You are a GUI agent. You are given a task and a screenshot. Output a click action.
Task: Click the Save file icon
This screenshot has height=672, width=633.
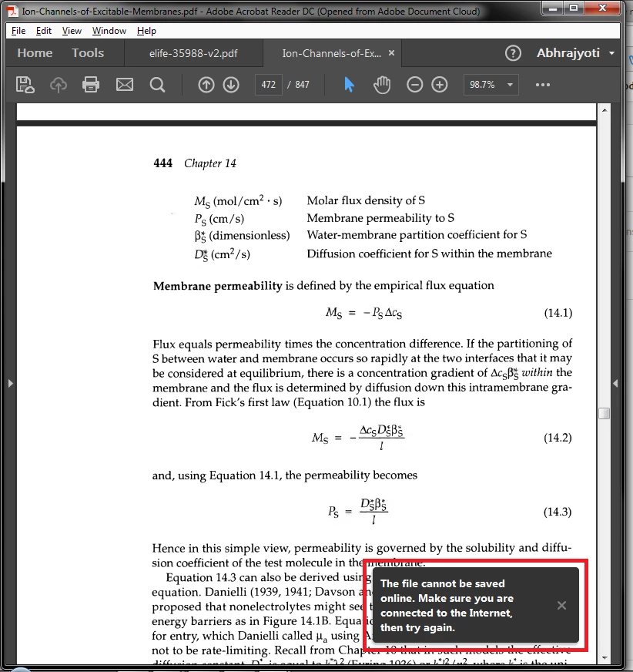click(25, 85)
